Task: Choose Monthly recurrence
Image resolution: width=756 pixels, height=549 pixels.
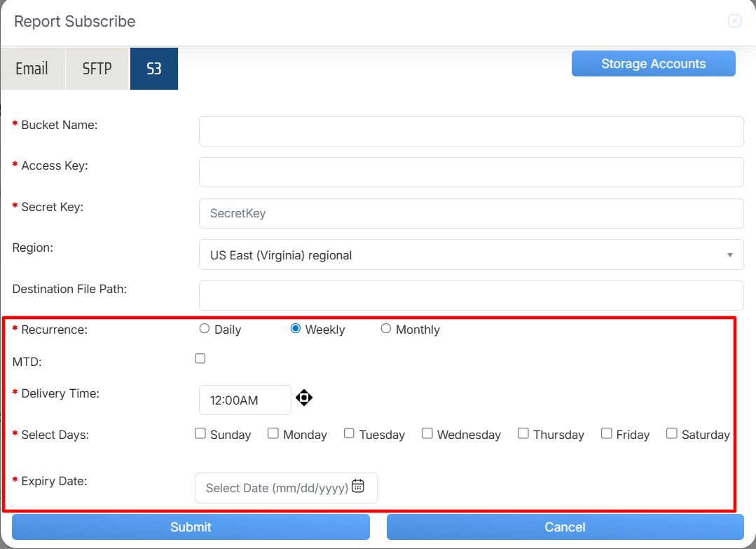Action: tap(386, 329)
